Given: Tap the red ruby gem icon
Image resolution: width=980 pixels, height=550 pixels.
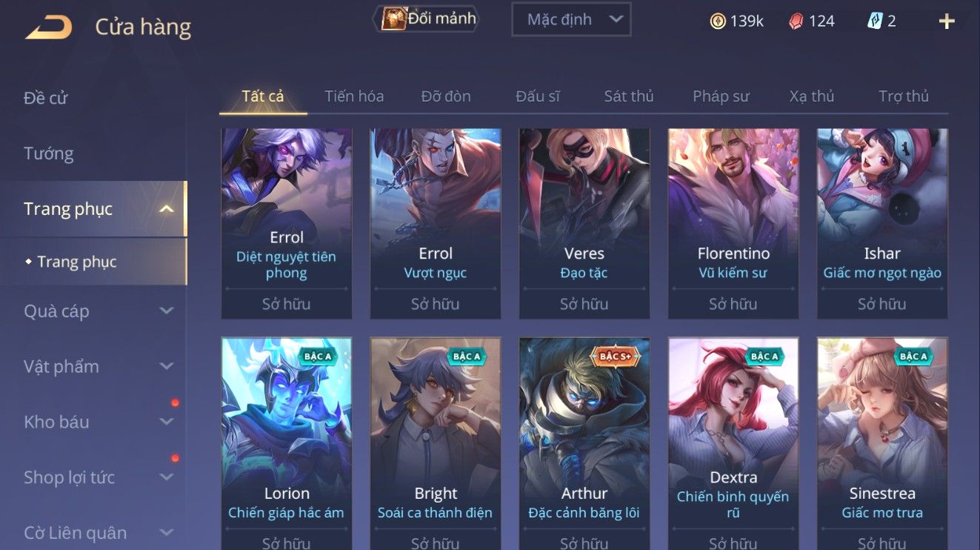Looking at the screenshot, I should (796, 21).
